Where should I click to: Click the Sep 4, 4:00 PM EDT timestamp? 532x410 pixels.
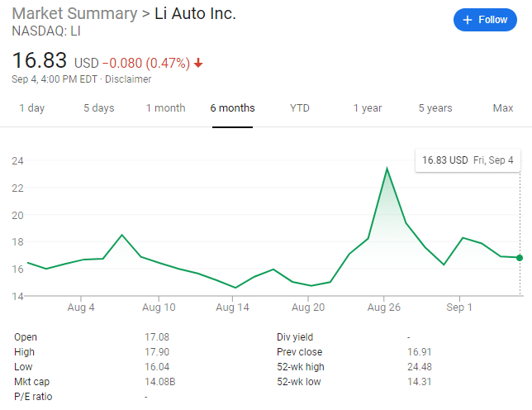(55, 79)
